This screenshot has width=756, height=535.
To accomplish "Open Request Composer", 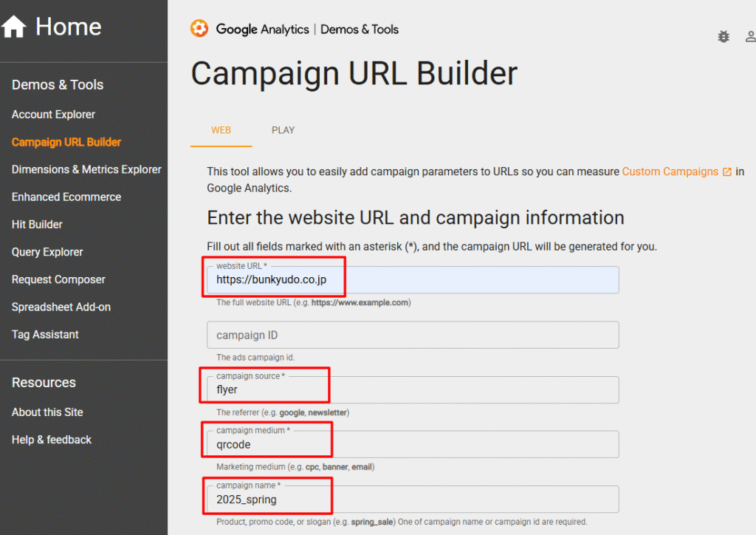I will point(58,279).
